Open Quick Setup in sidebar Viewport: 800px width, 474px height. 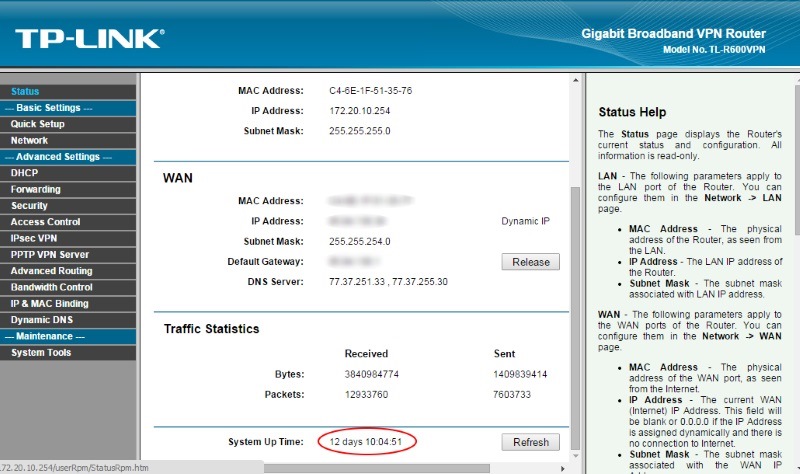coord(38,124)
